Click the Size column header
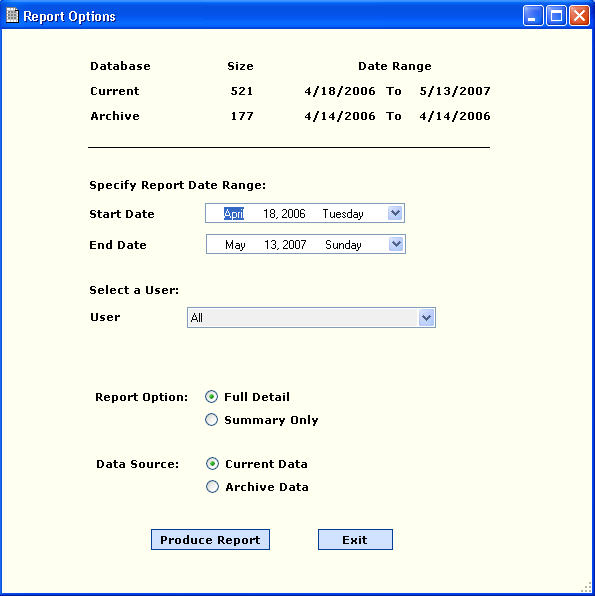The height and width of the screenshot is (596, 595). [x=240, y=66]
